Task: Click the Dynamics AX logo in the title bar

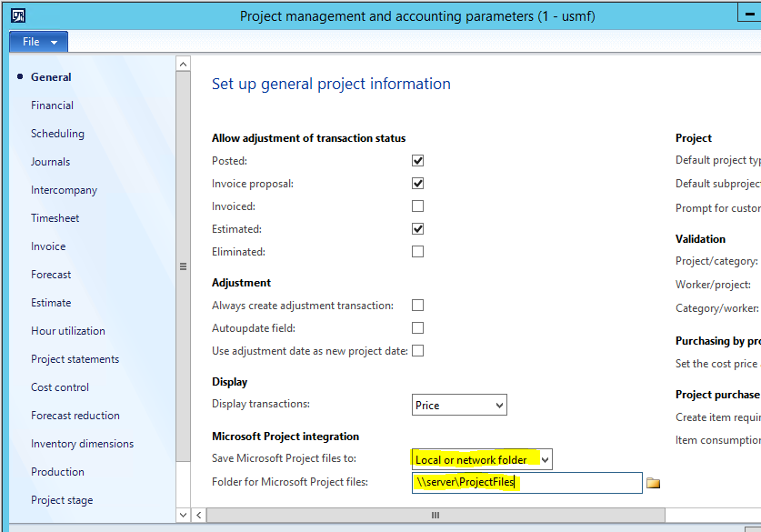Action: point(19,15)
